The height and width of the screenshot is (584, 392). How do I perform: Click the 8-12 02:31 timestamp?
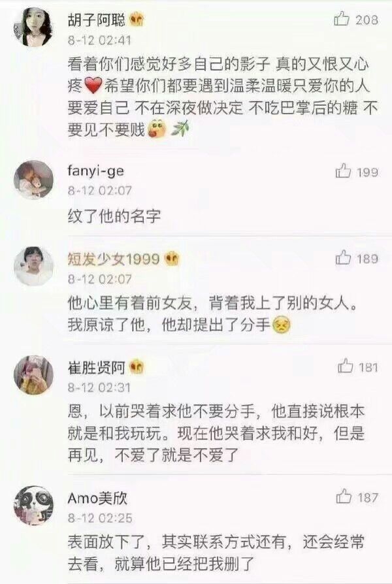[x=99, y=387]
